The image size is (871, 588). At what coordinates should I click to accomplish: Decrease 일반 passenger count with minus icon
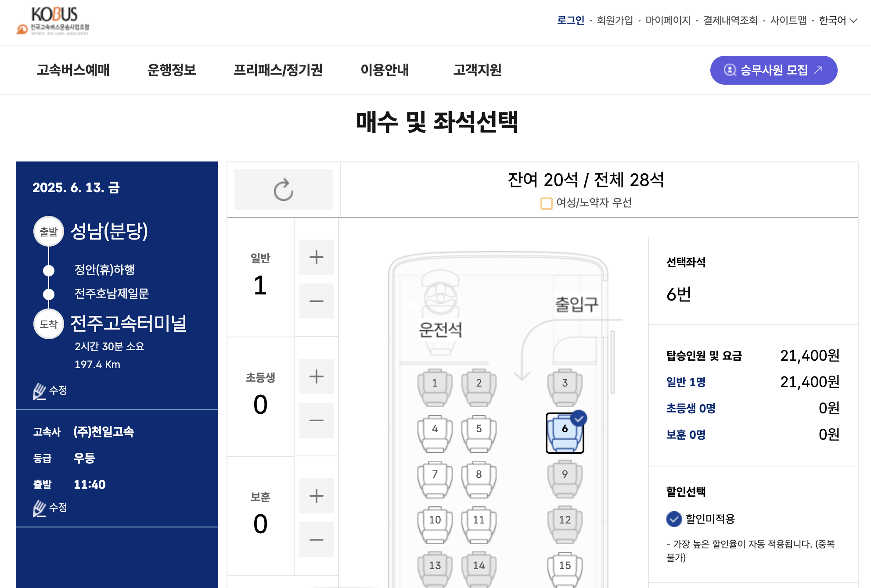pyautogui.click(x=316, y=301)
